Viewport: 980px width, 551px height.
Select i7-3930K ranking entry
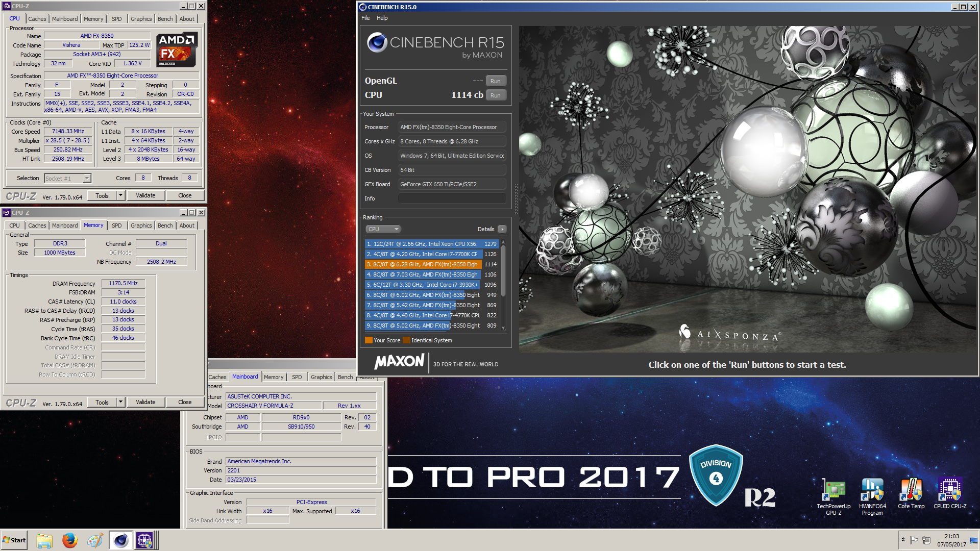coord(431,285)
